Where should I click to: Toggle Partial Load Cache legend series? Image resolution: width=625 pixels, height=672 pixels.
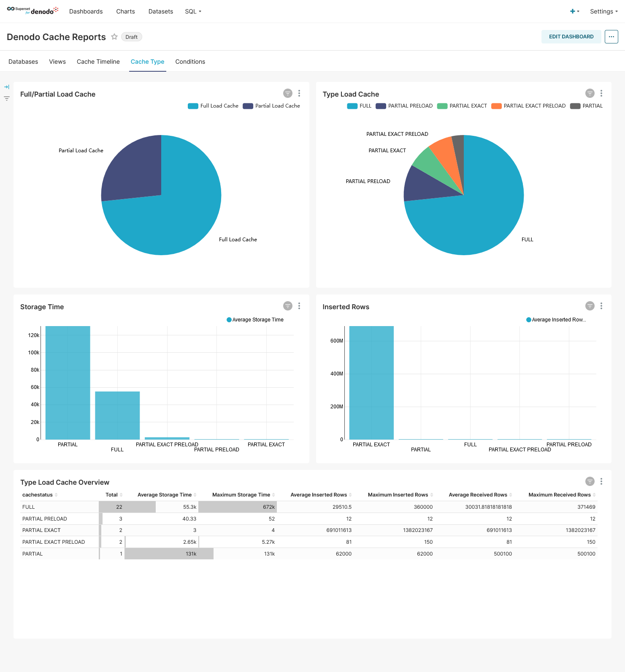tap(271, 106)
